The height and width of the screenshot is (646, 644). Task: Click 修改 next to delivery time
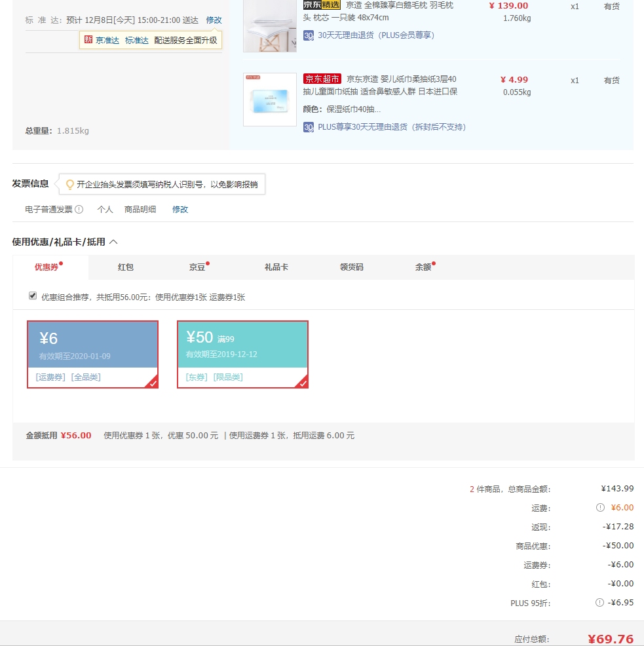tap(214, 20)
